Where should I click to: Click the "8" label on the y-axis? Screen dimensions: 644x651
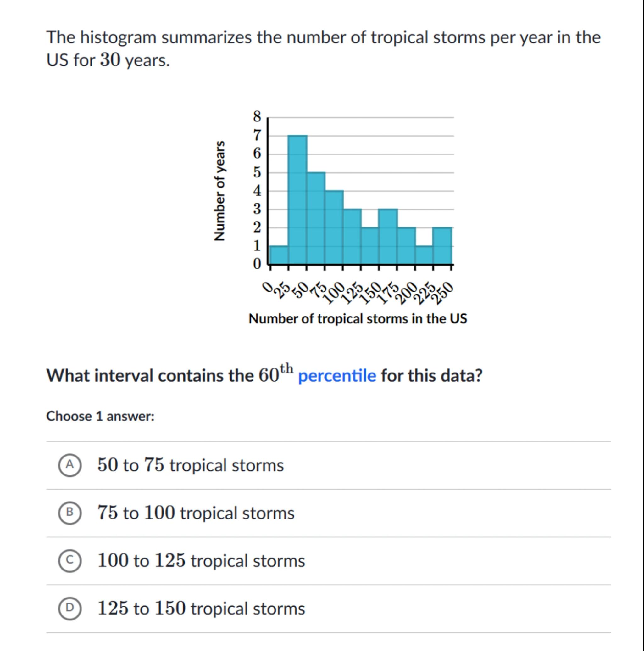click(x=257, y=117)
